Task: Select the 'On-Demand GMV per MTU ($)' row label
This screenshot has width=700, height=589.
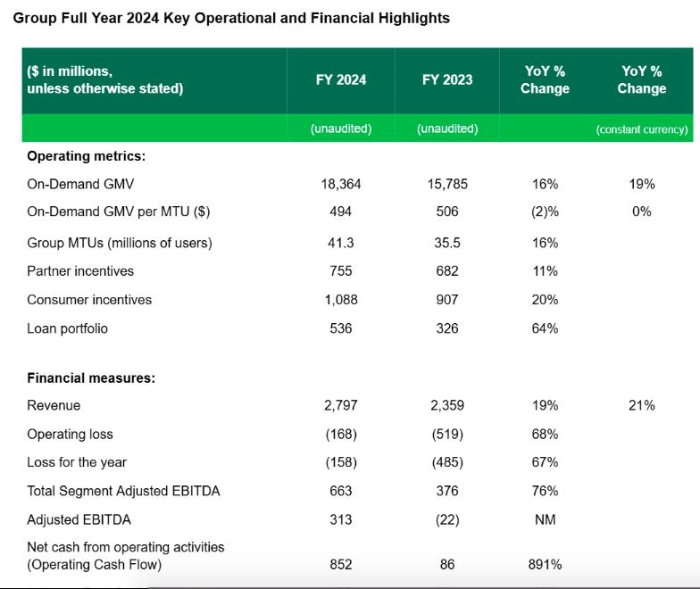Action: tap(119, 212)
